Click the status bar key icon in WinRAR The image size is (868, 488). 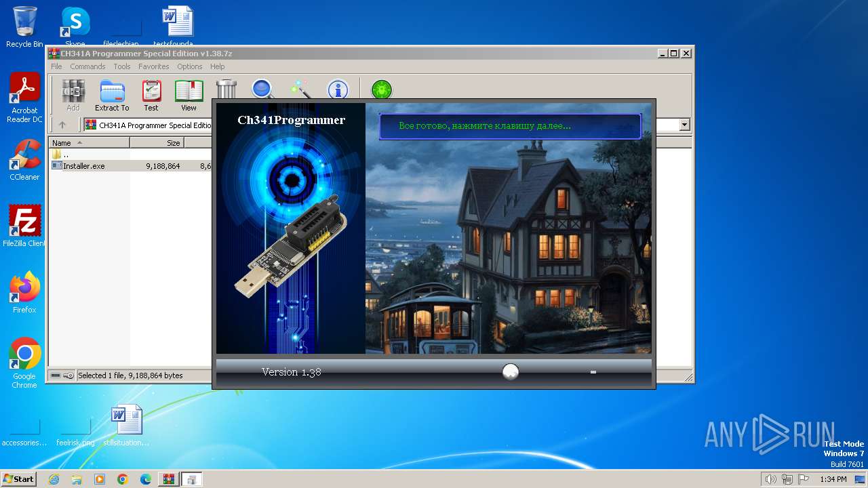68,375
